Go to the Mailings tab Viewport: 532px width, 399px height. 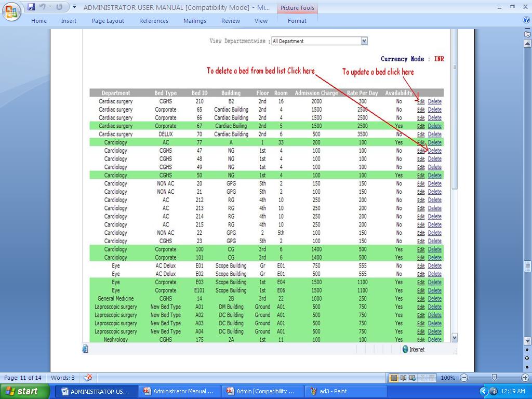pos(195,21)
